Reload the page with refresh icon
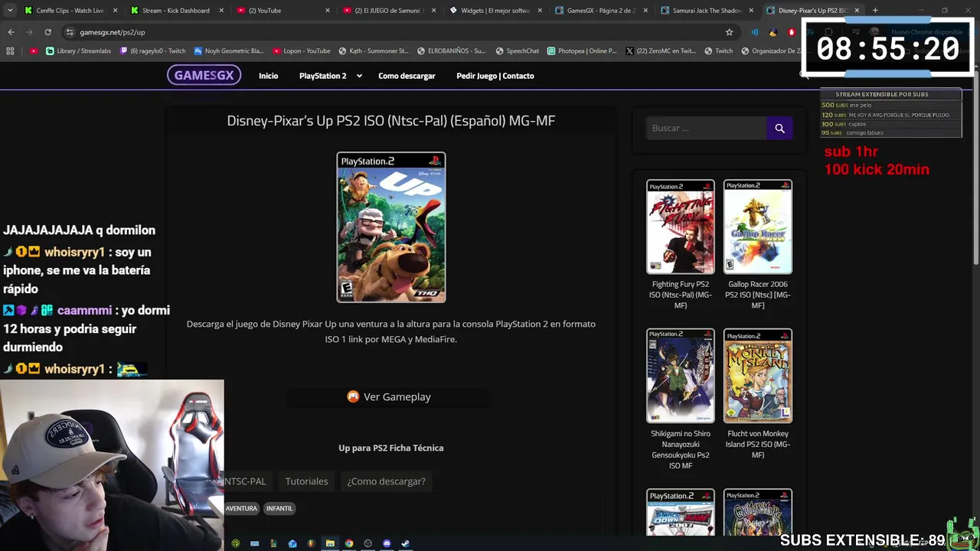Screen dimensions: 980x551 [x=47, y=32]
